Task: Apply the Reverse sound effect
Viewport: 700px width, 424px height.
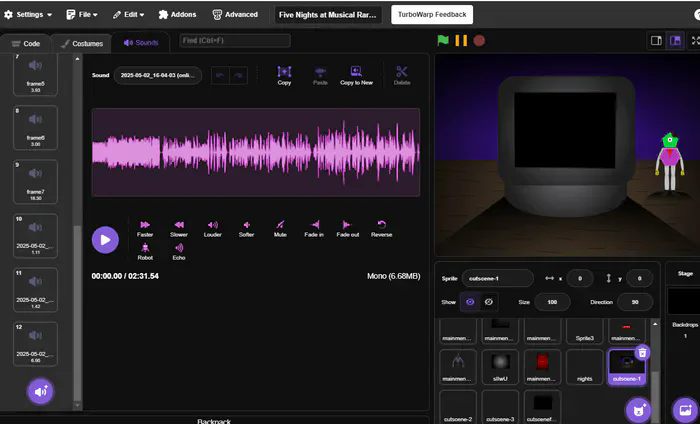Action: 381,224
